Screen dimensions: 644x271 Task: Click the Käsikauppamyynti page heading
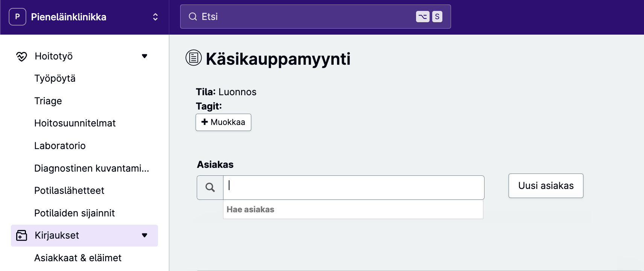[x=278, y=59]
